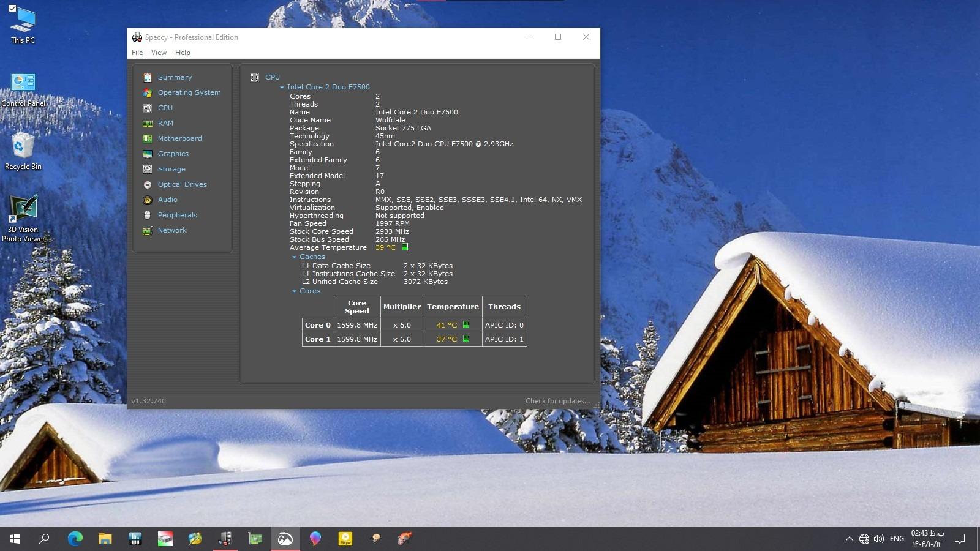Select the Storage drive icon
Viewport: 980px width, 551px height.
(148, 169)
